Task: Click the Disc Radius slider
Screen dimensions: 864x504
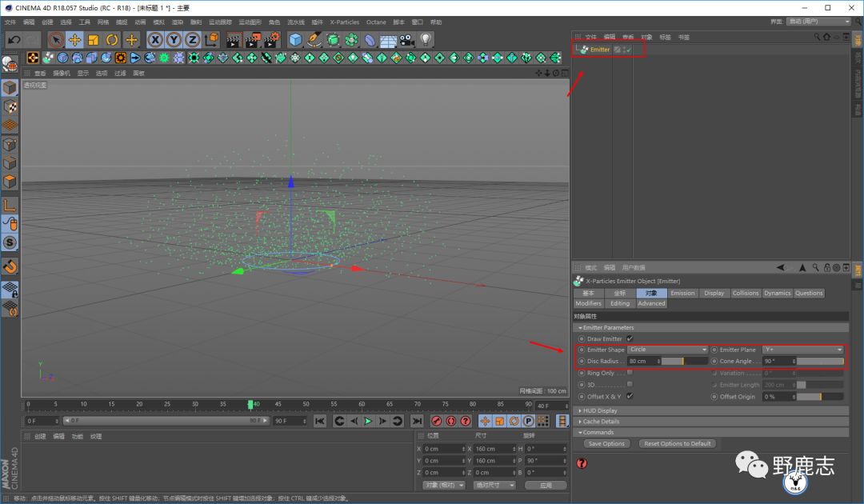Action: click(684, 362)
